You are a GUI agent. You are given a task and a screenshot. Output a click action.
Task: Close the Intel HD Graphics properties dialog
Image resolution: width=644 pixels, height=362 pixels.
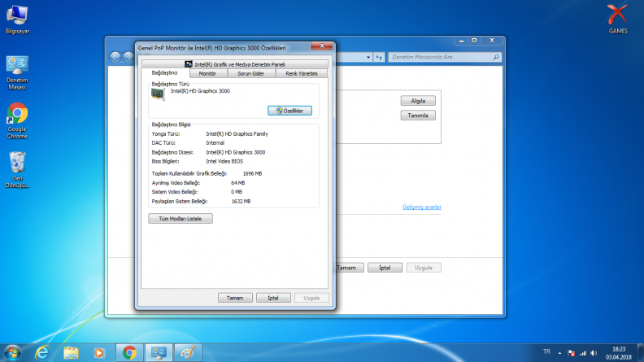(321, 46)
